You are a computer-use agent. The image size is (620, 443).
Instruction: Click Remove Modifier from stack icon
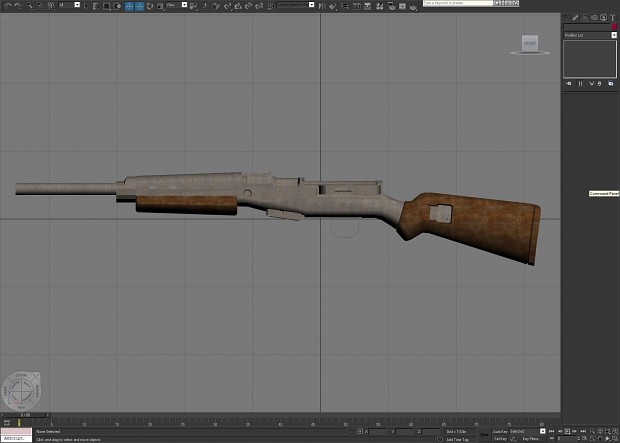599,83
